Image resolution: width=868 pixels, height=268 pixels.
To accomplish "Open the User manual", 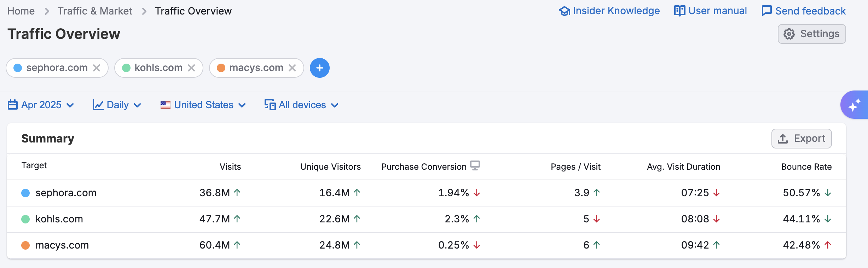I will [x=711, y=11].
